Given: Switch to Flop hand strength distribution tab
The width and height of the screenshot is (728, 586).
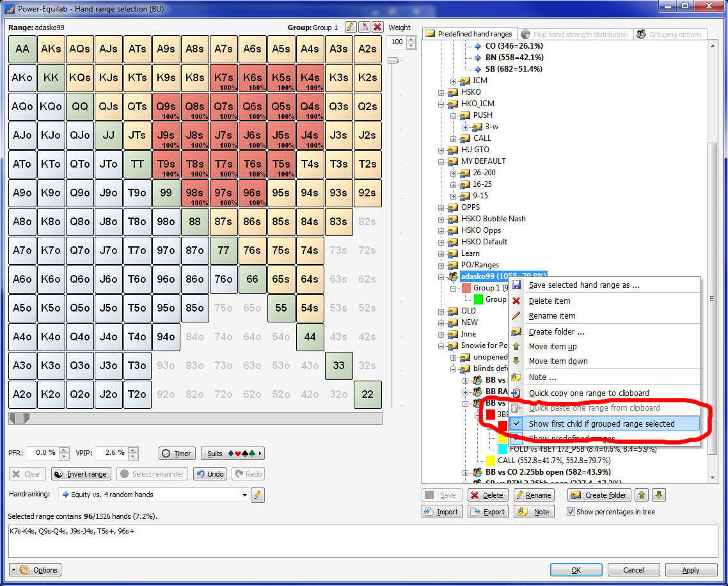Looking at the screenshot, I should (x=574, y=35).
